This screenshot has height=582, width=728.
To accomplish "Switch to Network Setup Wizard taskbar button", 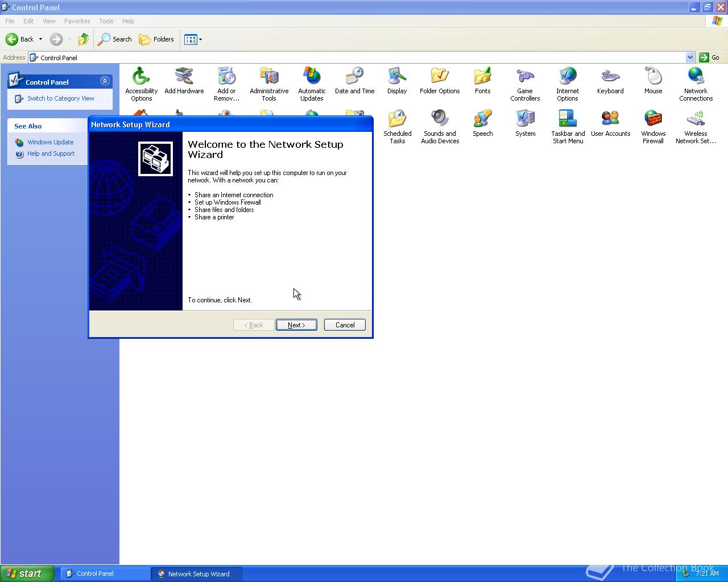I will tap(197, 573).
